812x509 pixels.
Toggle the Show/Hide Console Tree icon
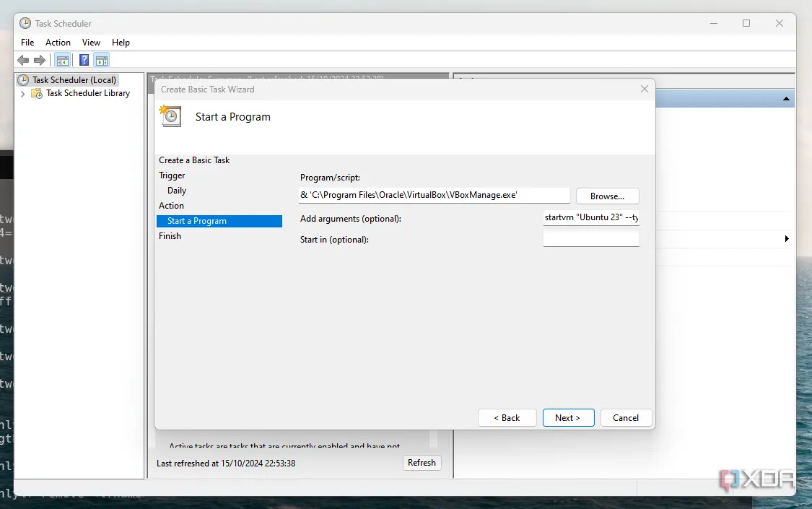[63, 61]
